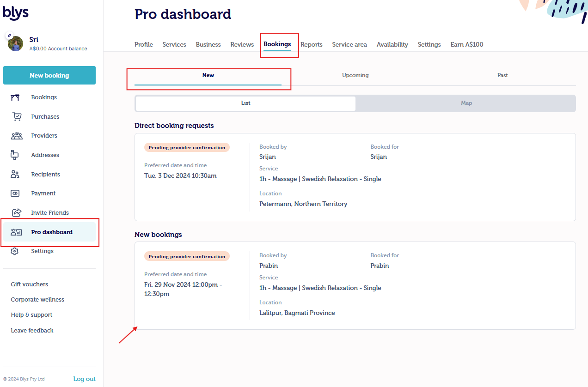
Task: Open the Service area tab
Action: [x=349, y=45]
